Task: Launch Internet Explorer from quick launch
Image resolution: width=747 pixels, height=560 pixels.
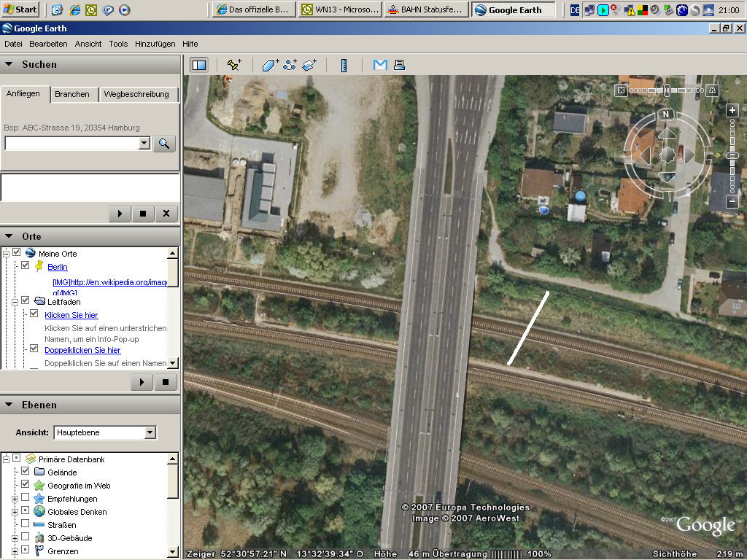Action: (x=75, y=9)
